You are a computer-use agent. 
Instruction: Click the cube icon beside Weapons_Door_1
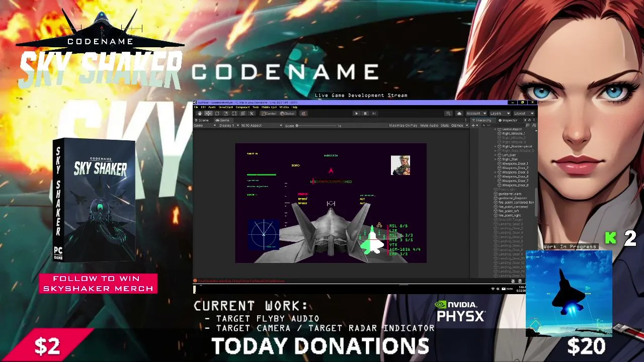click(x=500, y=164)
